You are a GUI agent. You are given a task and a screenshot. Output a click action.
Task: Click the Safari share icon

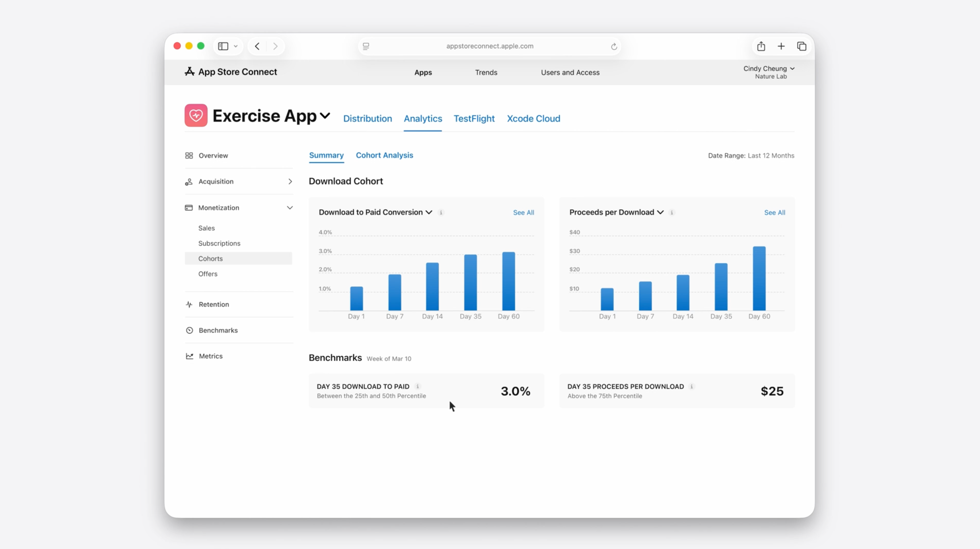pos(761,46)
